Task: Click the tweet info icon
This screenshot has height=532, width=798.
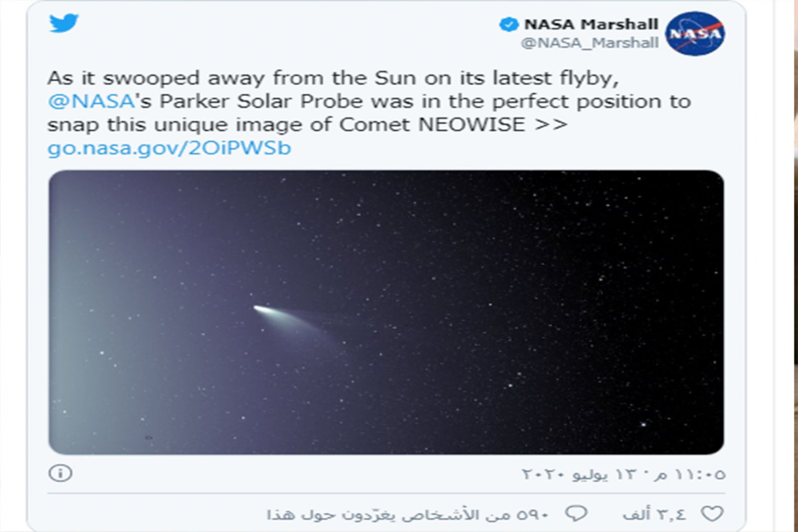Action: coord(60,473)
